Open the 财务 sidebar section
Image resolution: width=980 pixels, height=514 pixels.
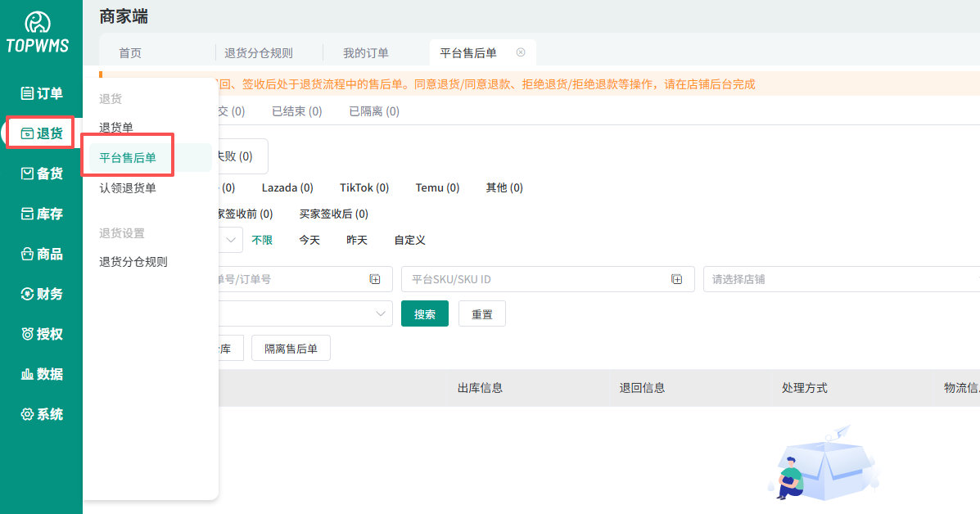point(41,294)
